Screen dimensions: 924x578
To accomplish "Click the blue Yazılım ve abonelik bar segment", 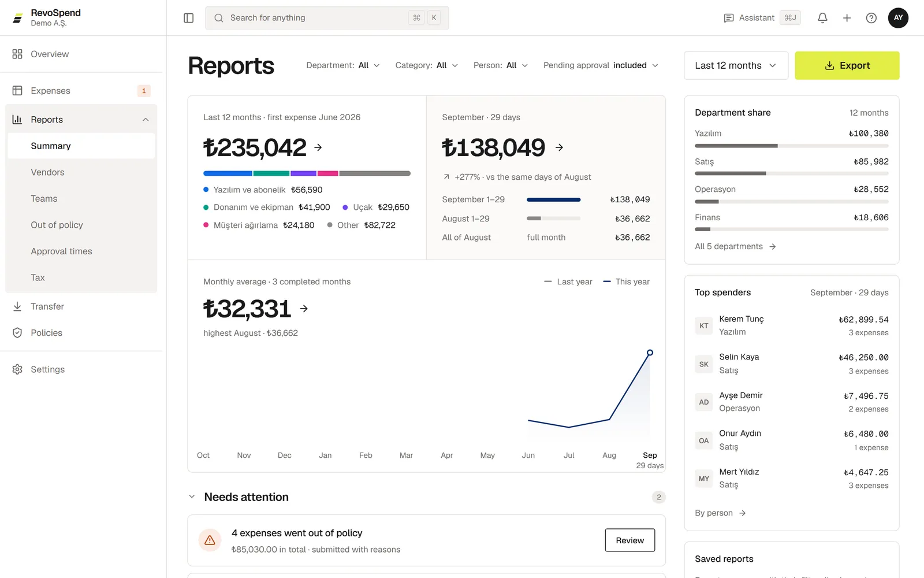I will coord(228,173).
